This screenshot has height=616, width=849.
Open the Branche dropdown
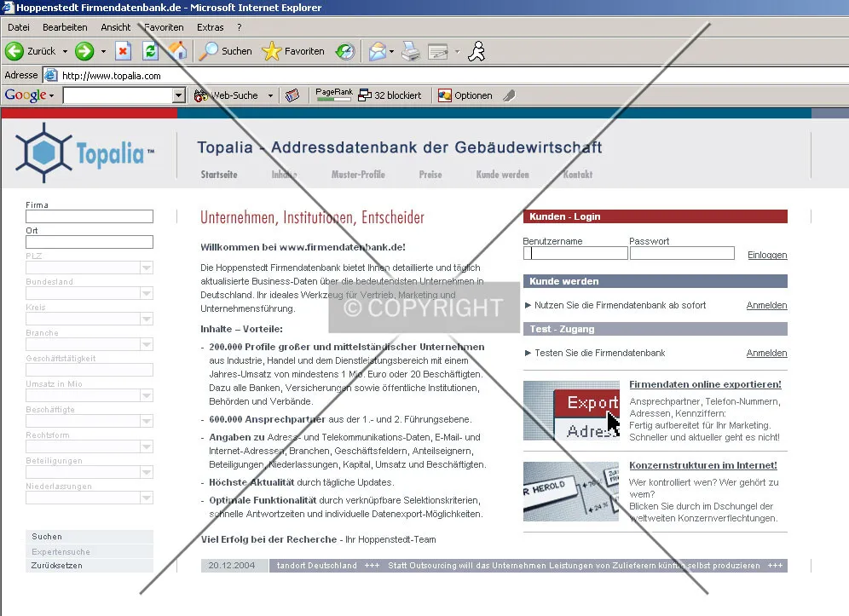(x=147, y=344)
